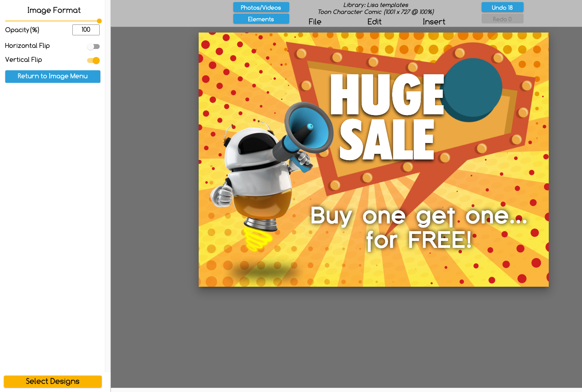Click the Opacity percentage input field
Viewport: 582px width, 392px height.
tap(86, 30)
